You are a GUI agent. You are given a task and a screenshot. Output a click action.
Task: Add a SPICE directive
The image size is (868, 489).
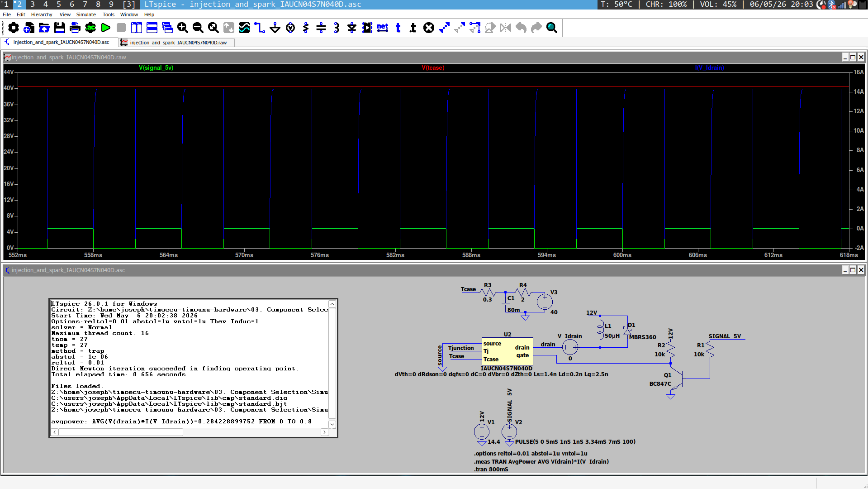413,28
